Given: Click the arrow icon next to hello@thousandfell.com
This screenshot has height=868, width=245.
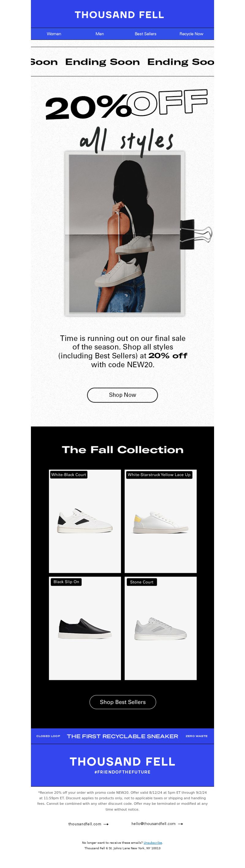Looking at the screenshot, I should click(x=180, y=824).
